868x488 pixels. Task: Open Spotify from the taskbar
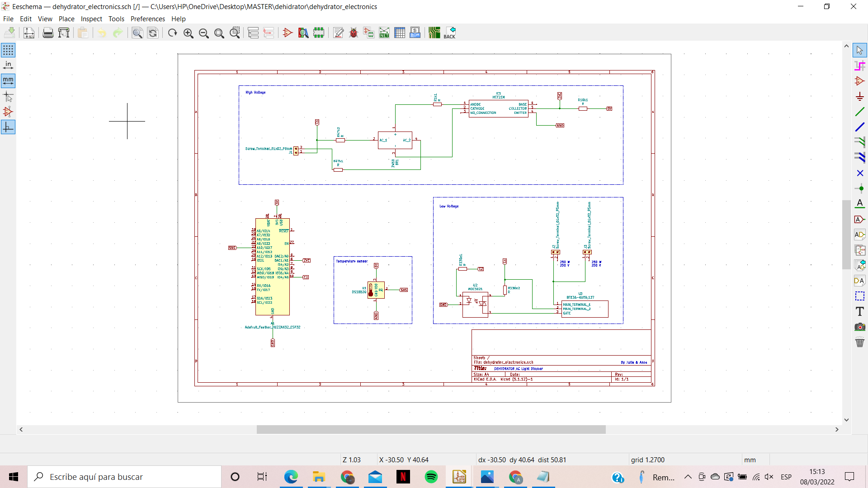(x=431, y=477)
